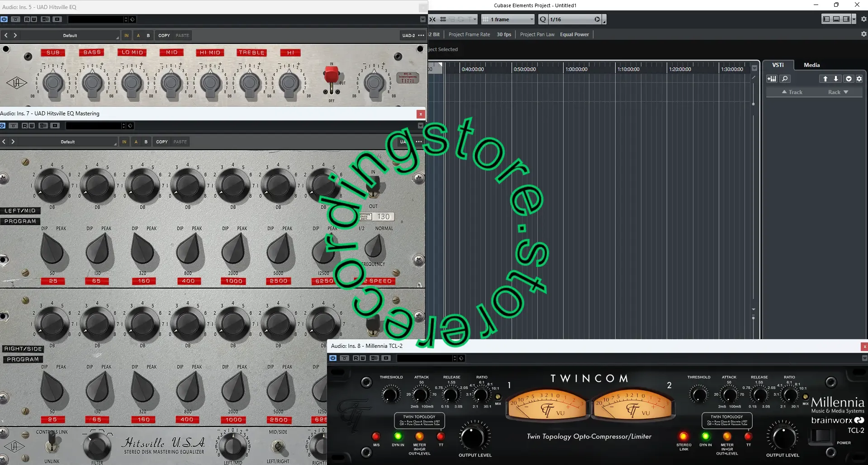Bypass Millennia TCL-2 with power icon
The width and height of the screenshot is (868, 465).
[333, 358]
